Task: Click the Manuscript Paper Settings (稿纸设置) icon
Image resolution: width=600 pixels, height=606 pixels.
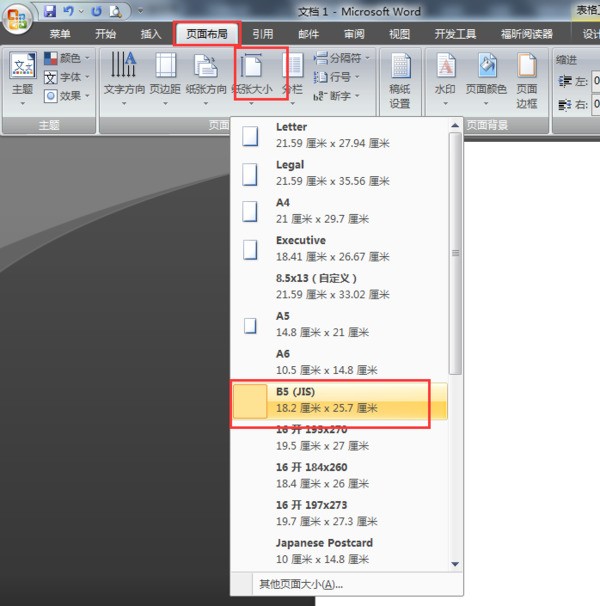Action: coord(400,78)
